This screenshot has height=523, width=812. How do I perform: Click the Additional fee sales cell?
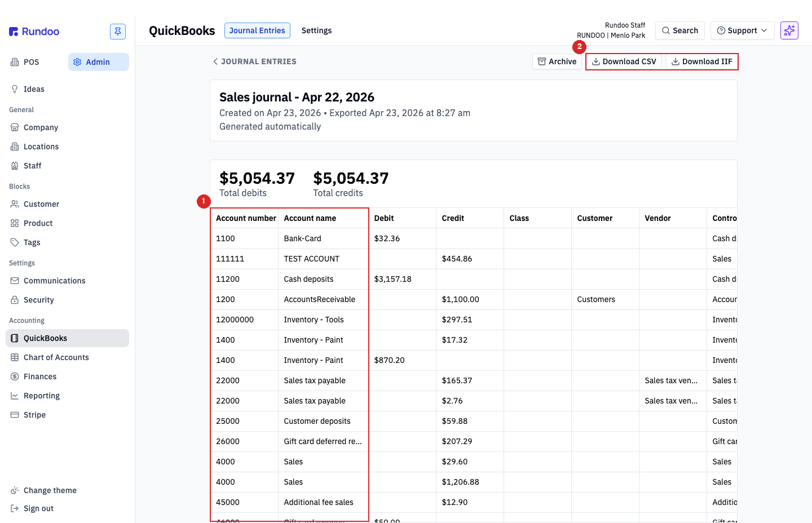coord(323,502)
